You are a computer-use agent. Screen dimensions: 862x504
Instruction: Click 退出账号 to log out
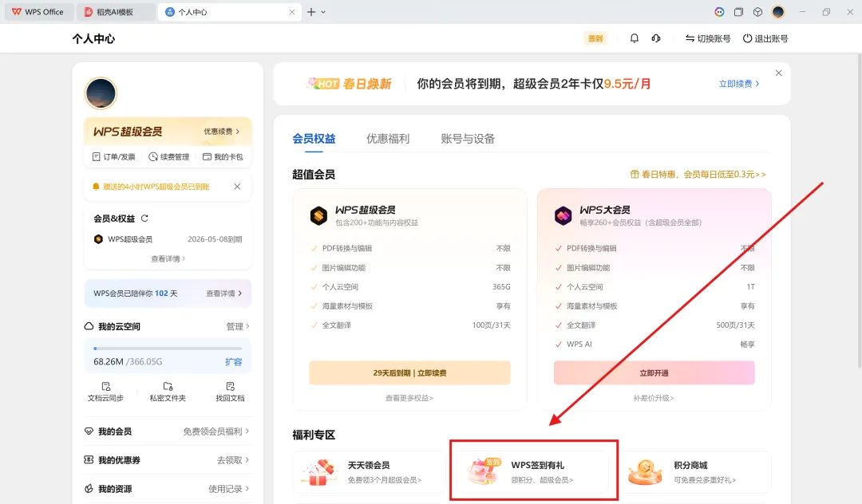(765, 38)
